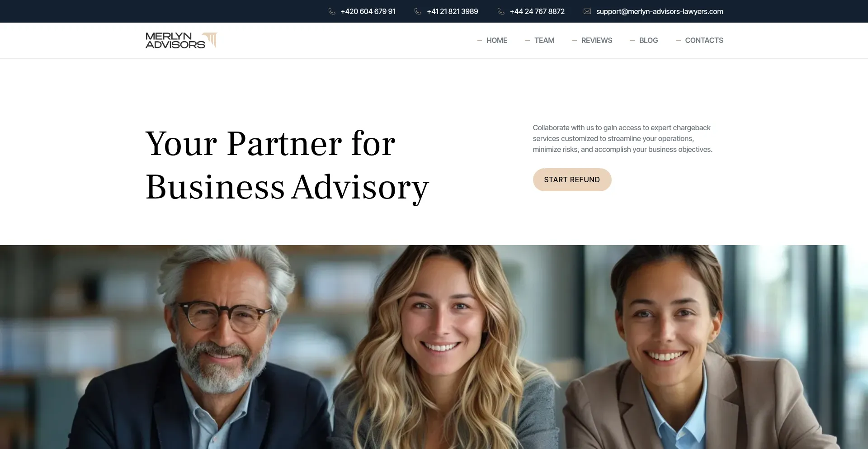Viewport: 868px width, 449px height.
Task: Click the phone icon beside +44 number
Action: [501, 11]
